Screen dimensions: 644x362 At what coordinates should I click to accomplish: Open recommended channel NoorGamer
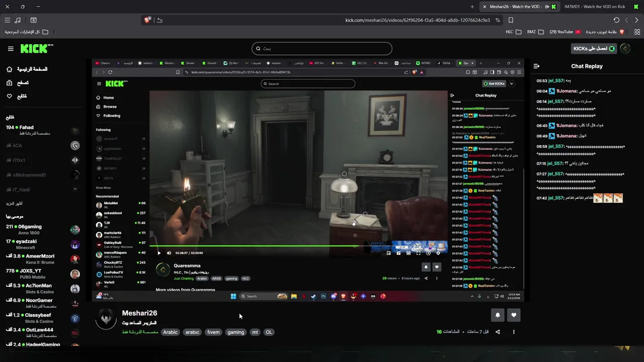click(43, 303)
